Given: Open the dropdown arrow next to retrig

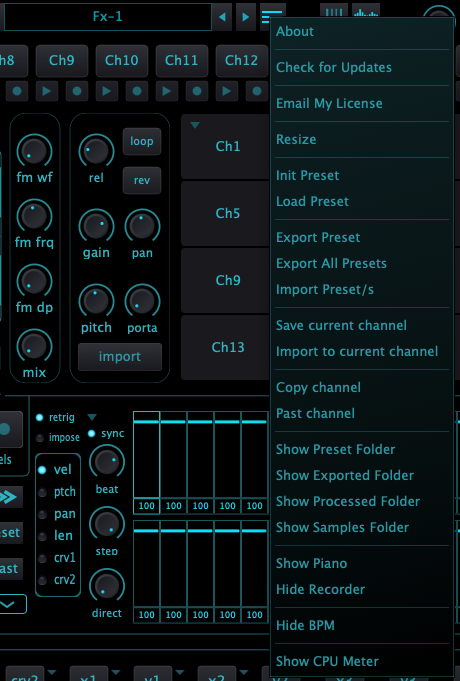Looking at the screenshot, I should (x=92, y=417).
